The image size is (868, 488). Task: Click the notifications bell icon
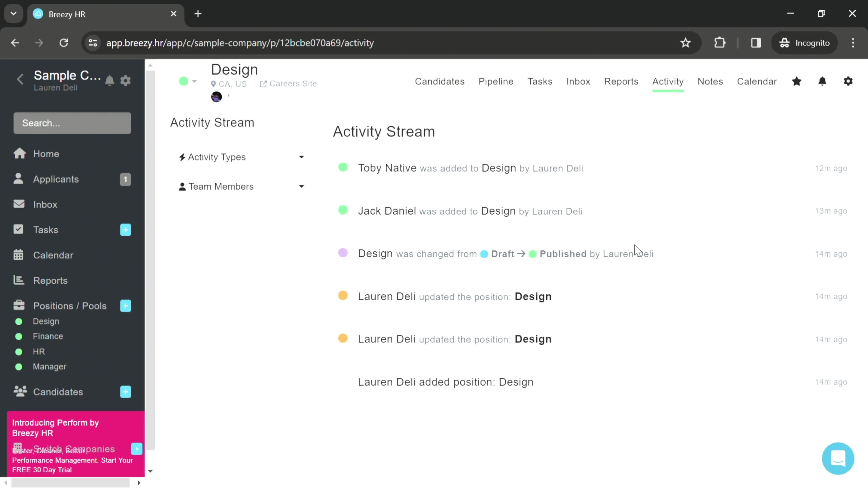coord(822,81)
